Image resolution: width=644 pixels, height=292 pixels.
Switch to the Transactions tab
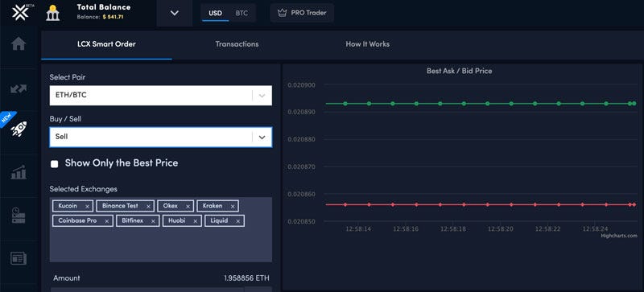point(237,44)
